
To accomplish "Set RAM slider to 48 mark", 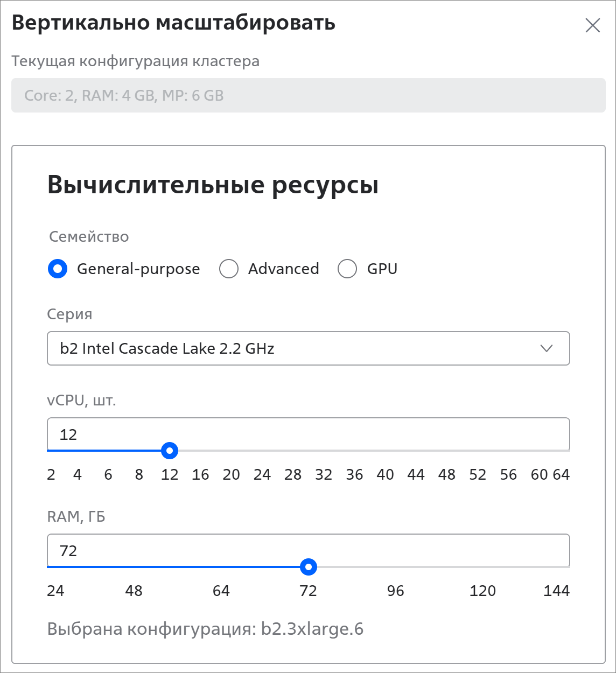I will coord(134,567).
